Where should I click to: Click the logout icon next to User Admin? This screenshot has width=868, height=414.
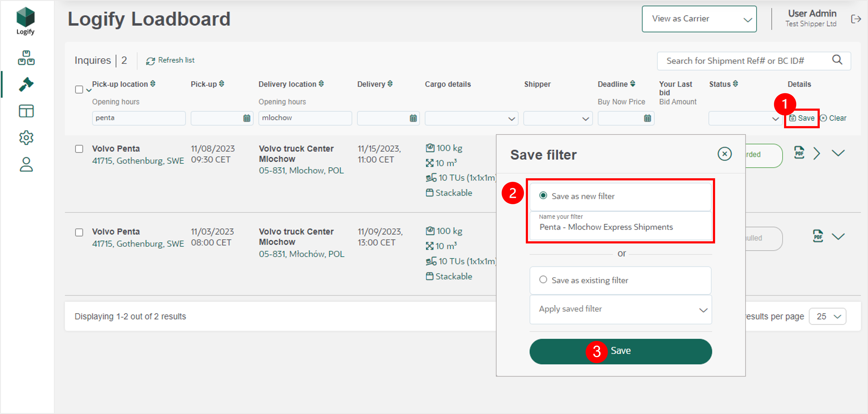point(856,19)
